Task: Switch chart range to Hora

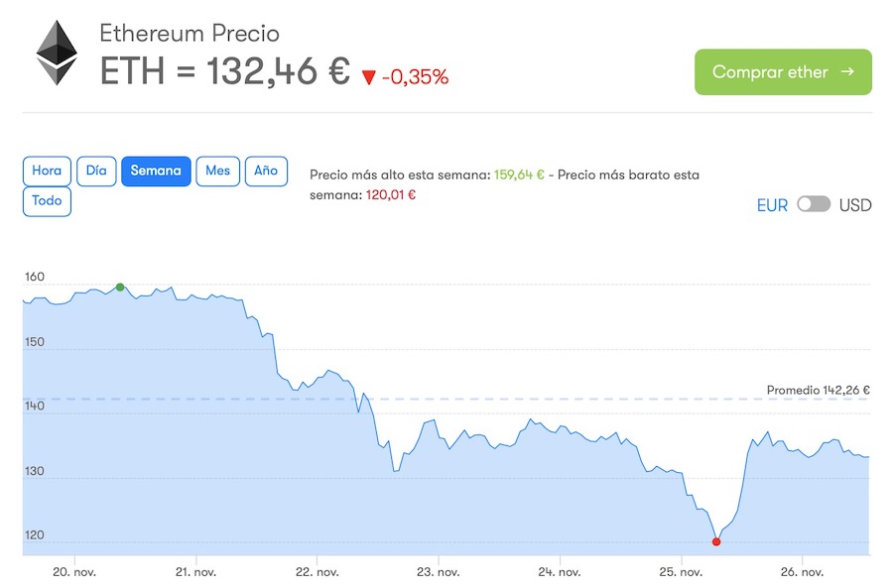Action: [47, 171]
